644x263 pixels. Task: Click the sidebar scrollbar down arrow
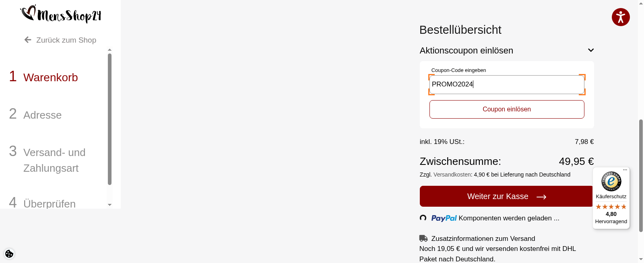[x=109, y=205]
